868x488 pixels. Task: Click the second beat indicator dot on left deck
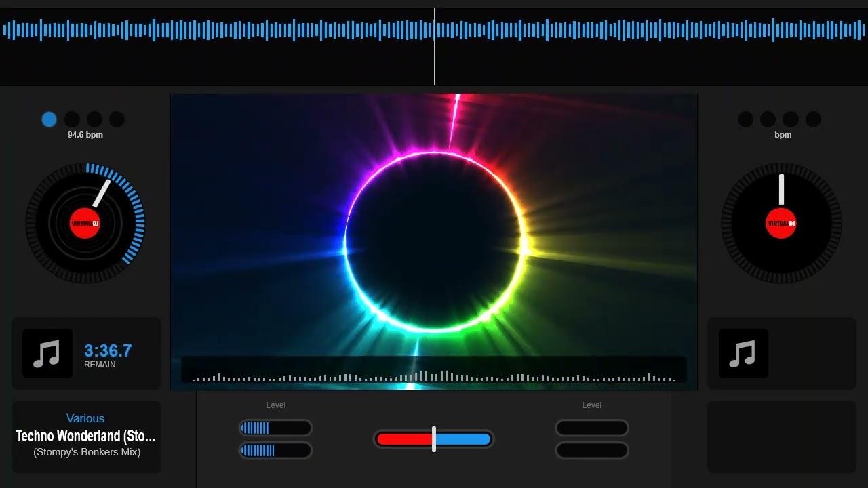72,119
